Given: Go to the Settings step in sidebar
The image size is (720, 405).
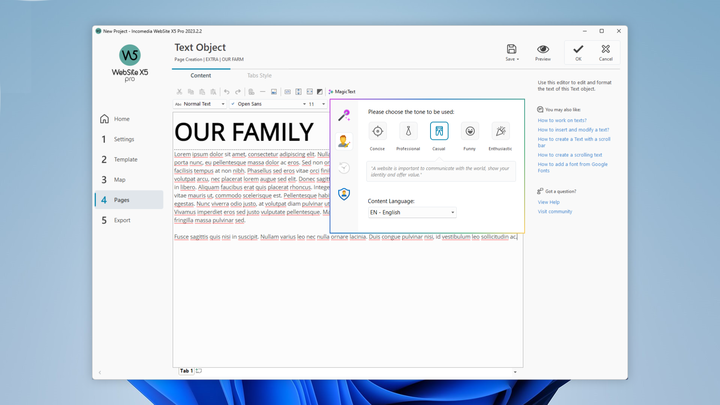Looking at the screenshot, I should 123,139.
